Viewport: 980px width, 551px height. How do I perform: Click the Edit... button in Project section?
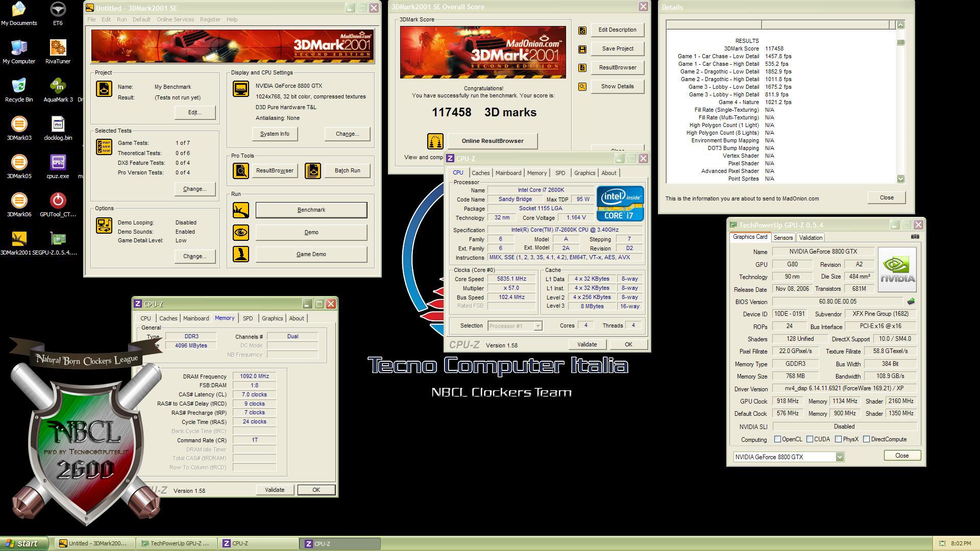194,112
